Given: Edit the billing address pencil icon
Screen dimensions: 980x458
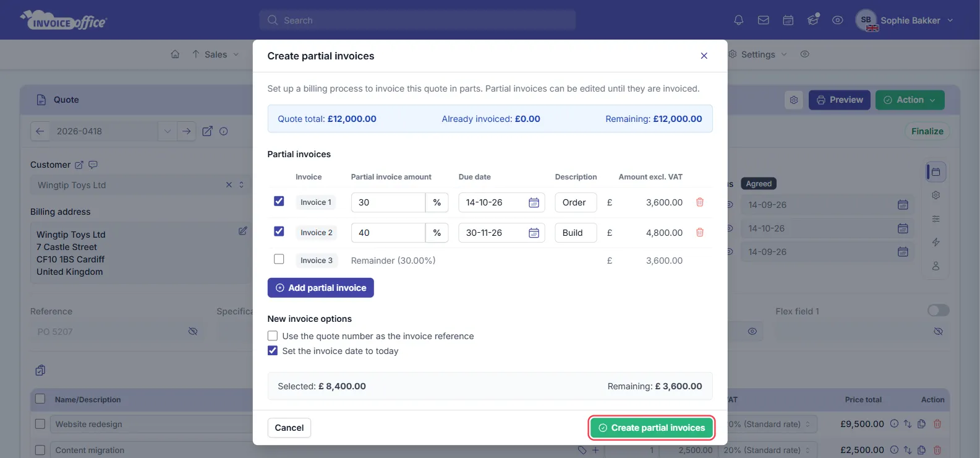Looking at the screenshot, I should (243, 231).
